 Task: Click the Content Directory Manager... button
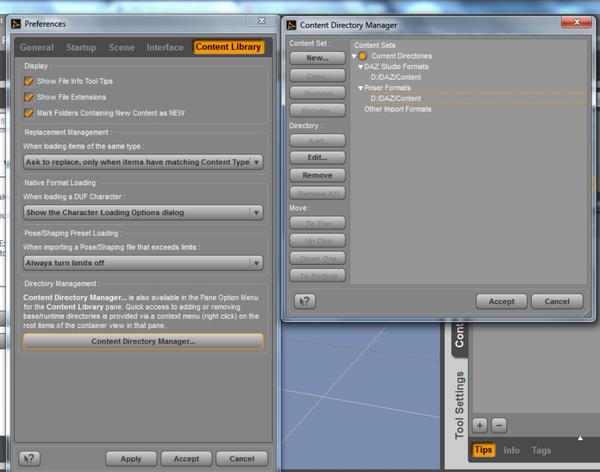[143, 341]
